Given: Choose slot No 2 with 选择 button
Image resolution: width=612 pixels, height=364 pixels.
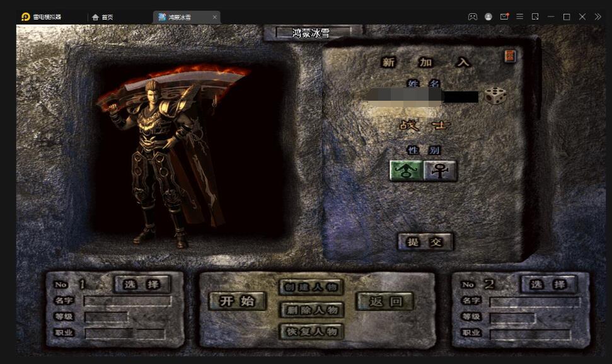Looking at the screenshot, I should pos(548,285).
